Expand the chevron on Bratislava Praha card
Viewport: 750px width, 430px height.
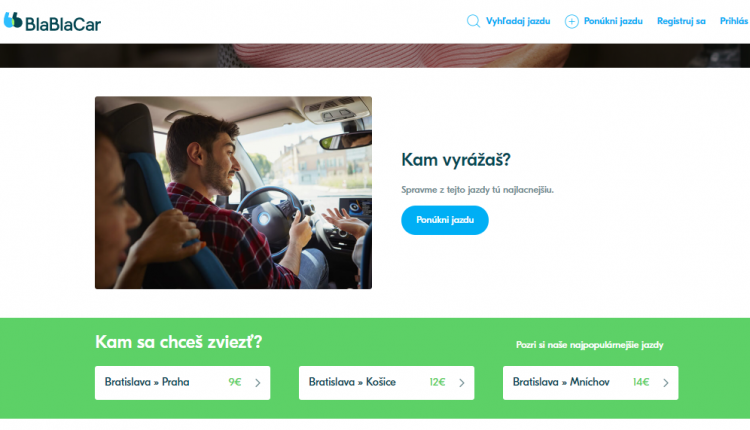click(258, 383)
